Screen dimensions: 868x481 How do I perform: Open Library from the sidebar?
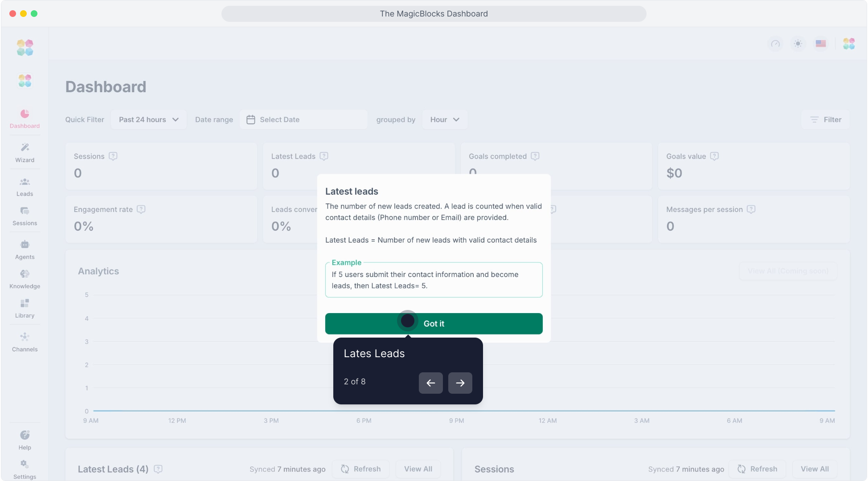(25, 308)
